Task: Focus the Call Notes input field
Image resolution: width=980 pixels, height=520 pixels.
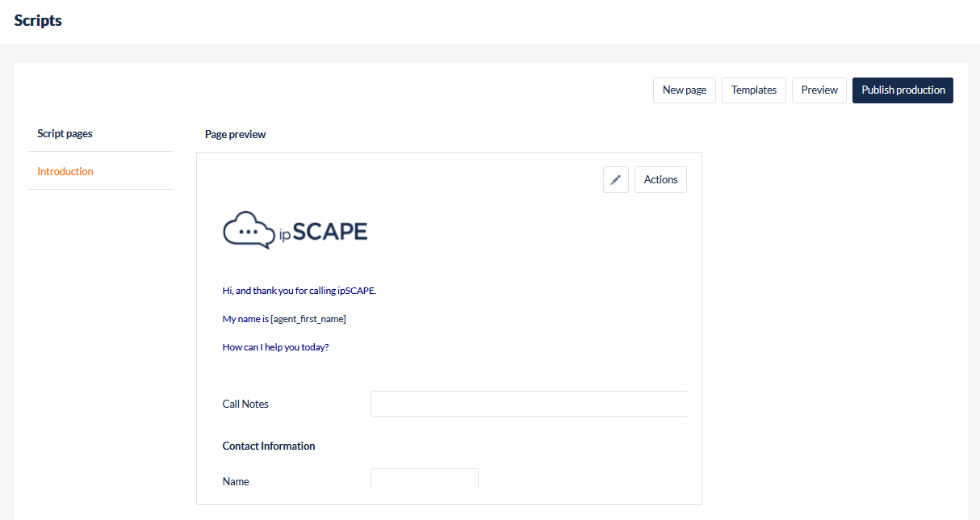Action: (x=528, y=404)
